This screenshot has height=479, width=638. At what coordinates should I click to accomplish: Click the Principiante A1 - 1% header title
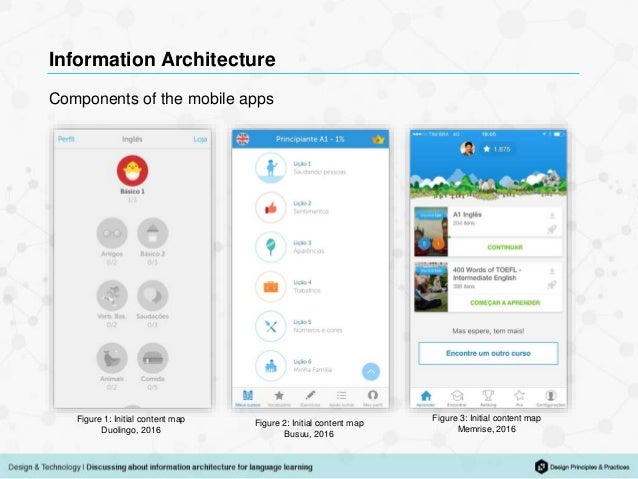tap(310, 139)
